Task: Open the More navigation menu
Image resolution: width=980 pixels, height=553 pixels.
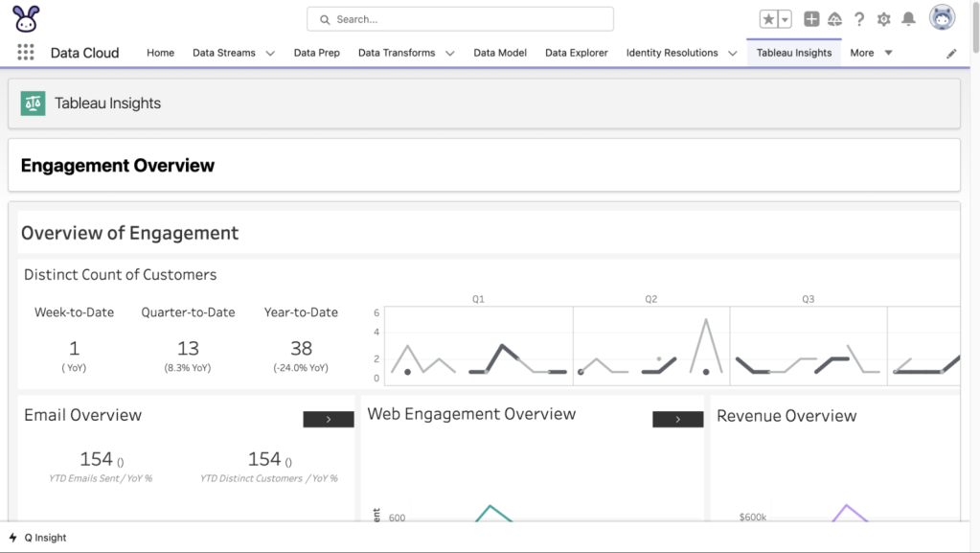Action: (x=871, y=53)
